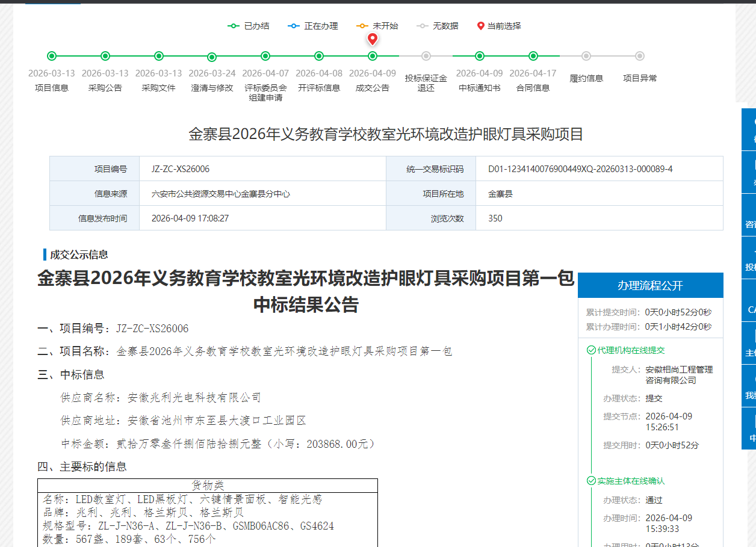Viewport: 756px width, 547px height.
Task: Select the grey 履约信息 timeline node
Action: (x=586, y=56)
